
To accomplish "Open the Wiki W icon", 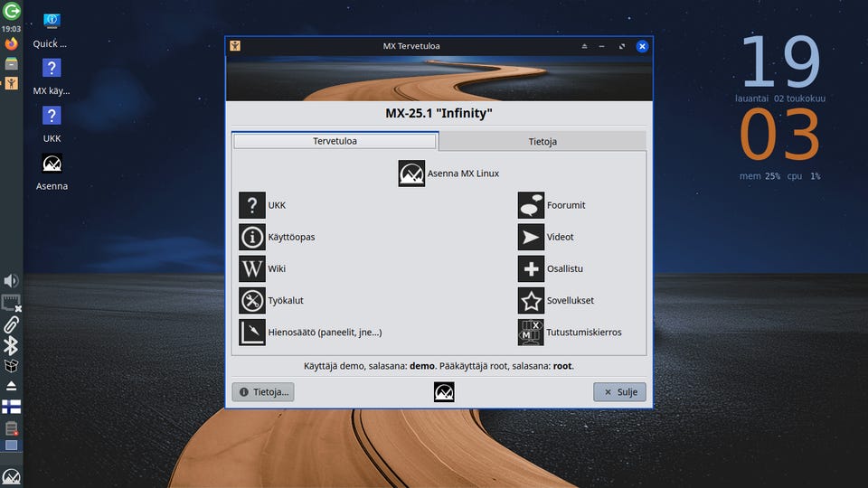I will (252, 269).
